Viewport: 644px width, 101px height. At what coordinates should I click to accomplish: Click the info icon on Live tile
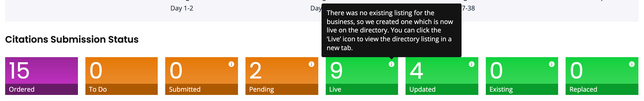point(392,64)
